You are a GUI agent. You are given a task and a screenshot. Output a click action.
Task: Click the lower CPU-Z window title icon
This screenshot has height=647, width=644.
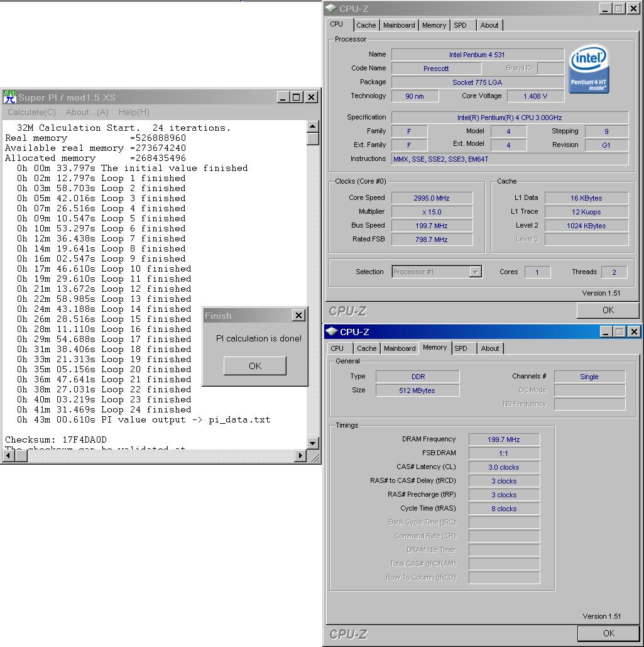click(x=332, y=331)
